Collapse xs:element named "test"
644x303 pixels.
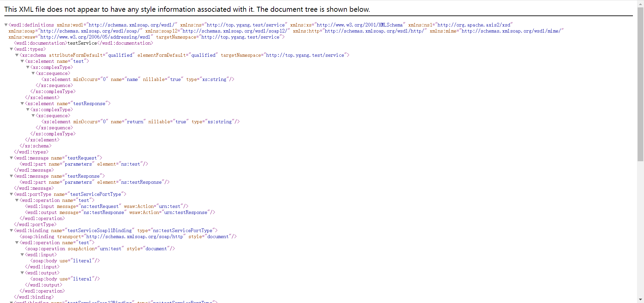(22, 61)
